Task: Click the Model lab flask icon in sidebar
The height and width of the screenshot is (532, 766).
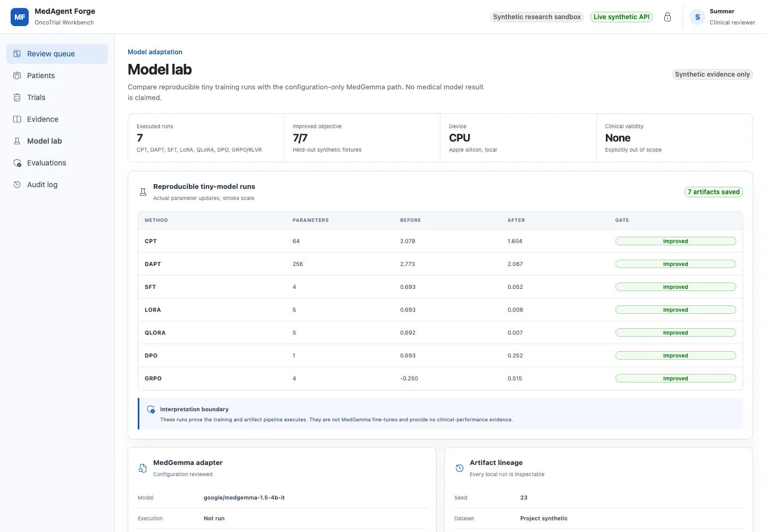Action: [17, 141]
